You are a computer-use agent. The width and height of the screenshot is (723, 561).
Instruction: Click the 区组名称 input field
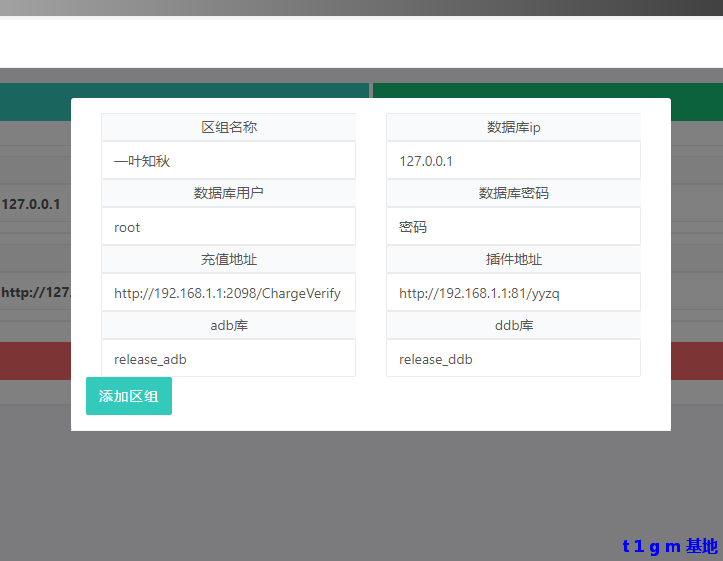click(228, 161)
